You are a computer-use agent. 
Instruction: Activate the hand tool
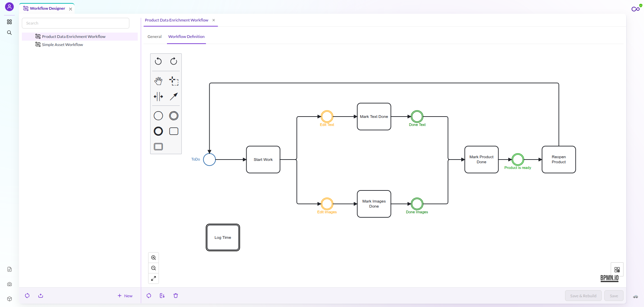pyautogui.click(x=158, y=81)
